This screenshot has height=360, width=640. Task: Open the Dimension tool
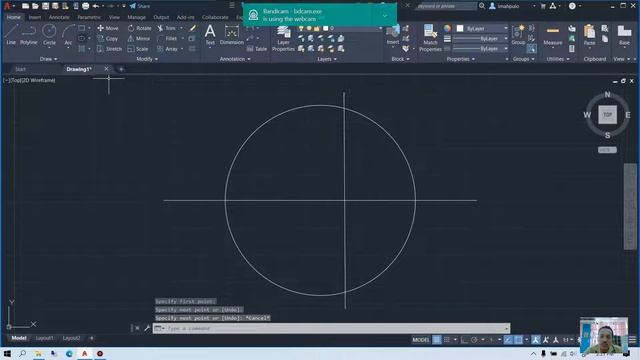(231, 34)
